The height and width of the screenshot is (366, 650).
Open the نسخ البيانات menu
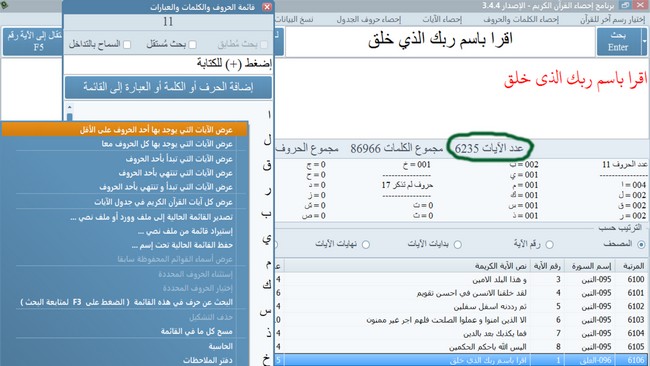[x=294, y=19]
